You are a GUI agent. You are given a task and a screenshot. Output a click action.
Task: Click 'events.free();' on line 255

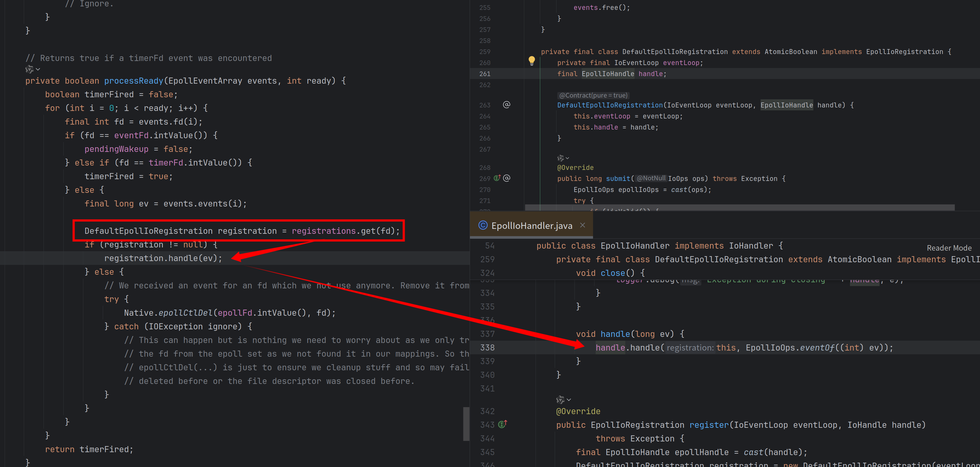tap(602, 8)
